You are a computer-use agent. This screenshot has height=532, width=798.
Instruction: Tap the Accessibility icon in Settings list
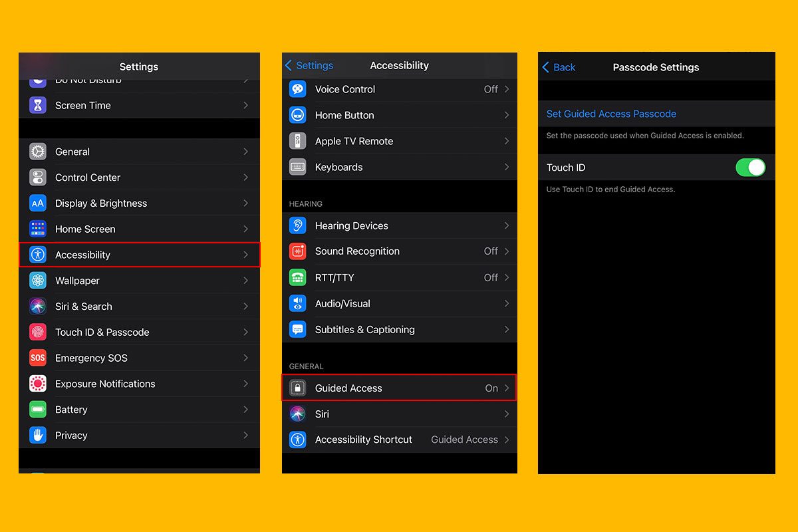[38, 255]
